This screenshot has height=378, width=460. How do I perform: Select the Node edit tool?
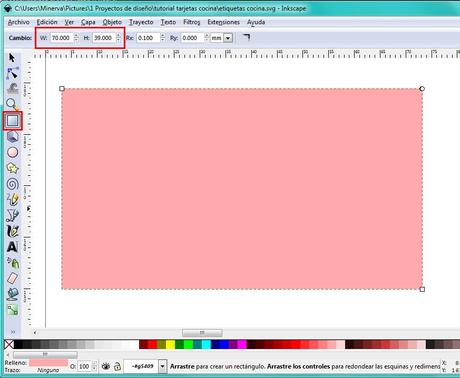(x=12, y=73)
